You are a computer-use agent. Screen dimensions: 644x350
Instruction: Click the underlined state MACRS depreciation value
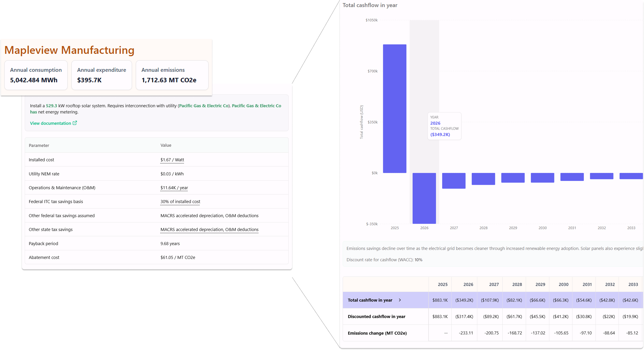pos(209,229)
